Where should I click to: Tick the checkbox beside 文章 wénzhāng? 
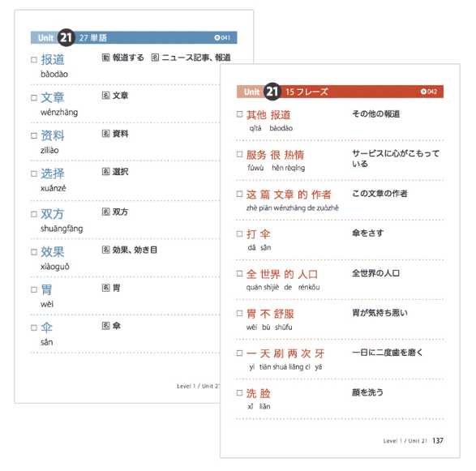point(34,98)
